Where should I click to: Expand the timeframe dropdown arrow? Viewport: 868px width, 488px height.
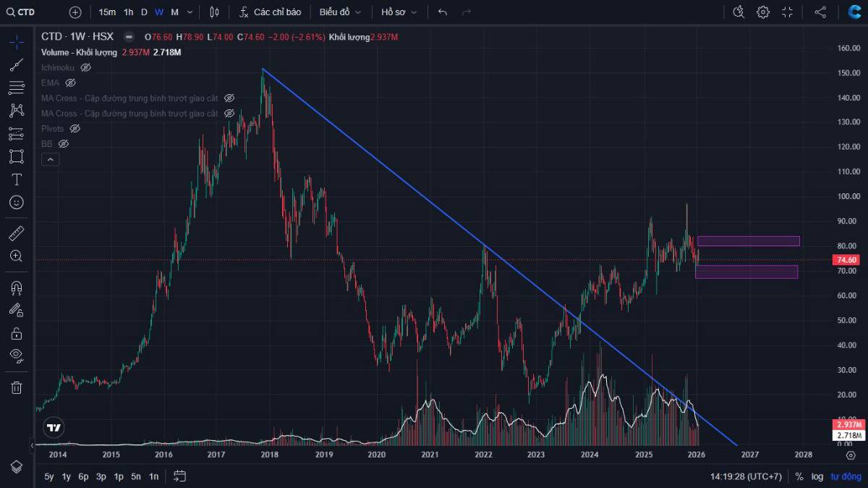click(190, 12)
